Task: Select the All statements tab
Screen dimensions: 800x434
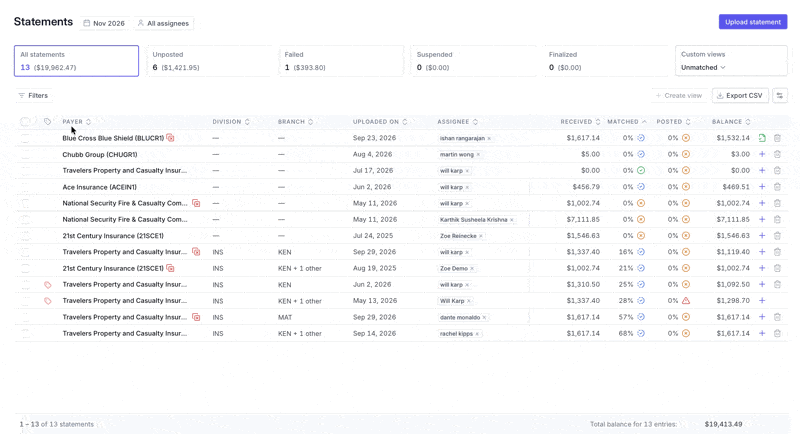Action: [77, 61]
